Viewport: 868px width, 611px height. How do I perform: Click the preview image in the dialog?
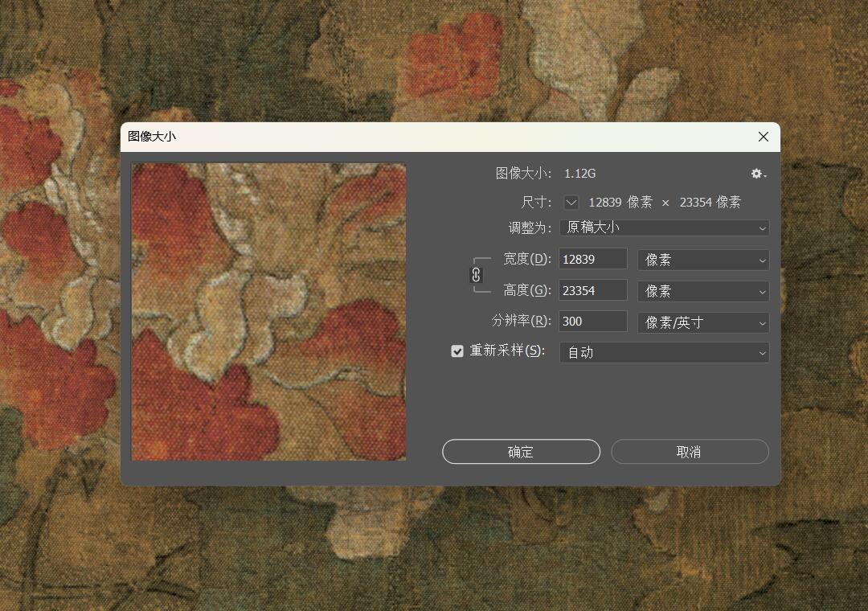[x=268, y=311]
